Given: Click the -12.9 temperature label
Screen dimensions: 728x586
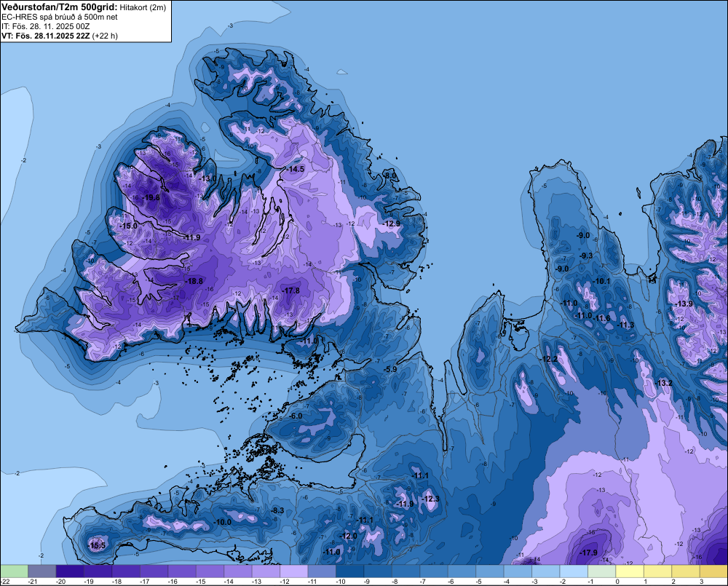Looking at the screenshot, I should coord(392,223).
